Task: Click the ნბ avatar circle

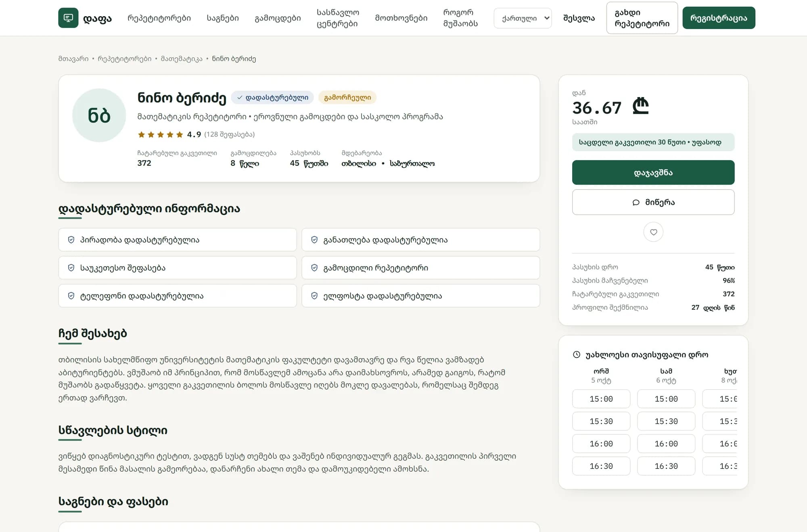Action: coord(99,115)
